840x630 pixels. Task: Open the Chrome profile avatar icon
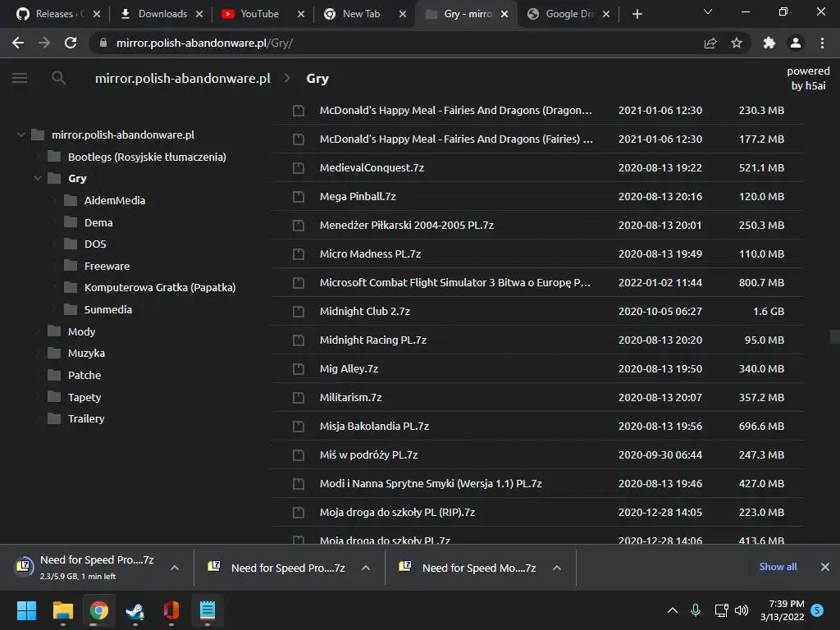[796, 43]
